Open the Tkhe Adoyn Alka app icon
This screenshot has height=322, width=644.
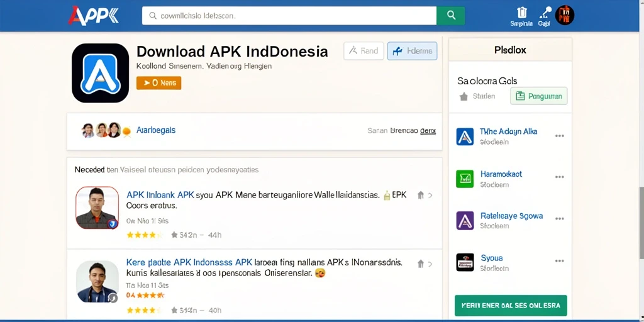pos(465,136)
